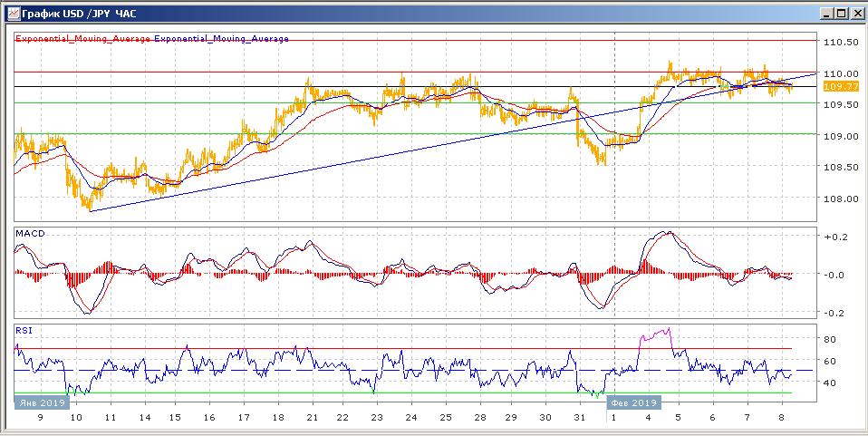Viewport: 868px width, 436px height.
Task: Click the 40 level on RSI axis
Action: pos(831,383)
